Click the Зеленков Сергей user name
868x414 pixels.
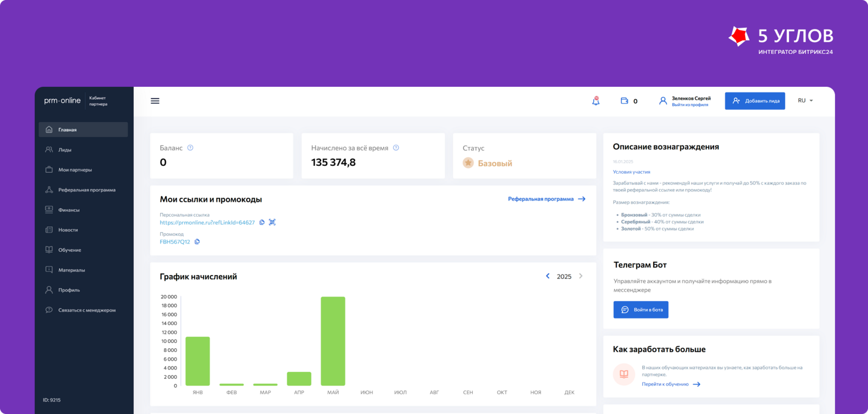point(691,98)
